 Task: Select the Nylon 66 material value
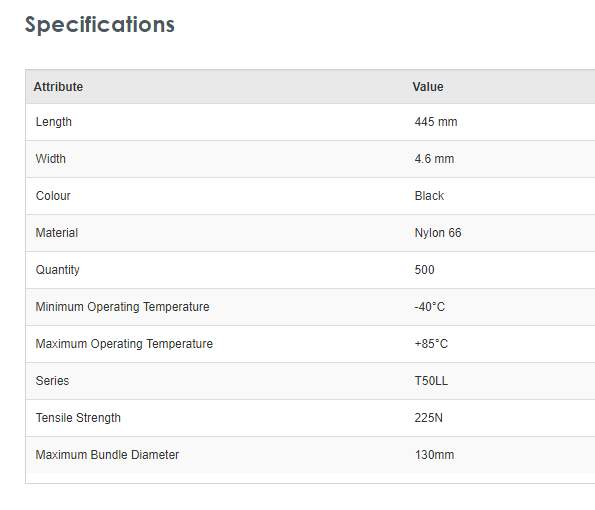point(438,233)
